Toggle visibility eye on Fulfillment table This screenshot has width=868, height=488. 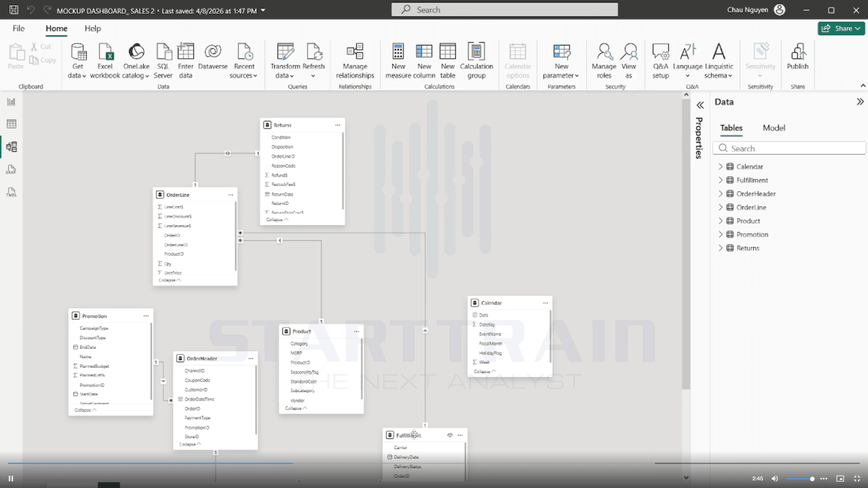[450, 435]
